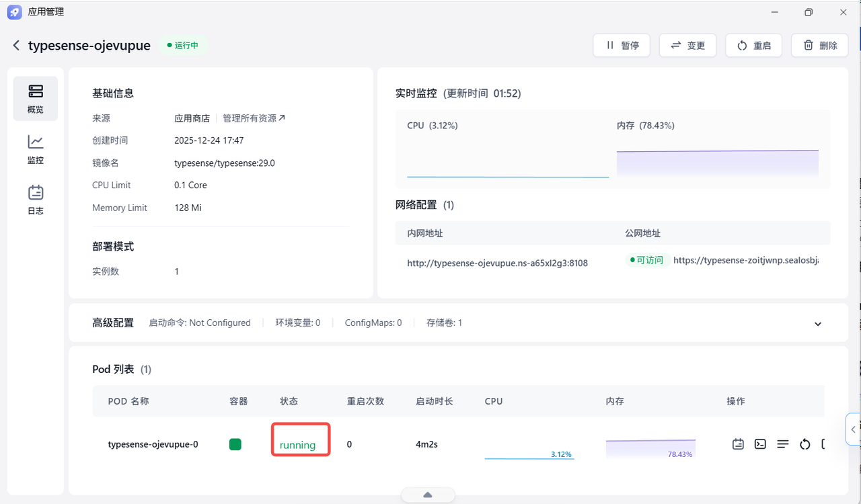Open the 日志 logs sidebar tab
This screenshot has height=504, width=861.
click(36, 200)
